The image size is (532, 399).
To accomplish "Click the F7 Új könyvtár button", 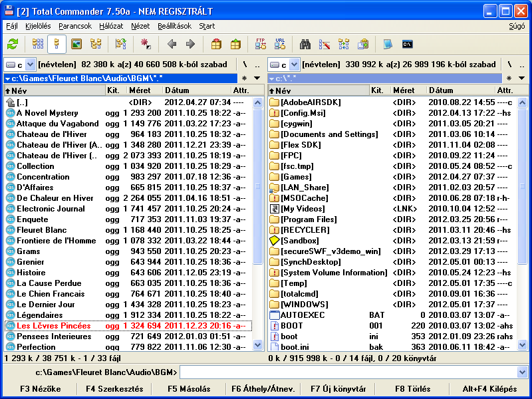I will tap(338, 389).
